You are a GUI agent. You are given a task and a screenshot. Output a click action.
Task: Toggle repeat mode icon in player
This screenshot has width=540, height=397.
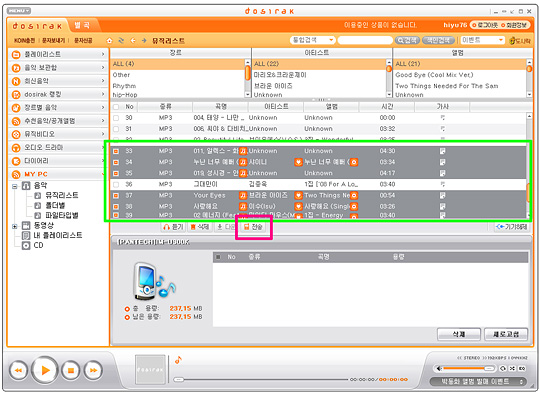tap(503, 368)
